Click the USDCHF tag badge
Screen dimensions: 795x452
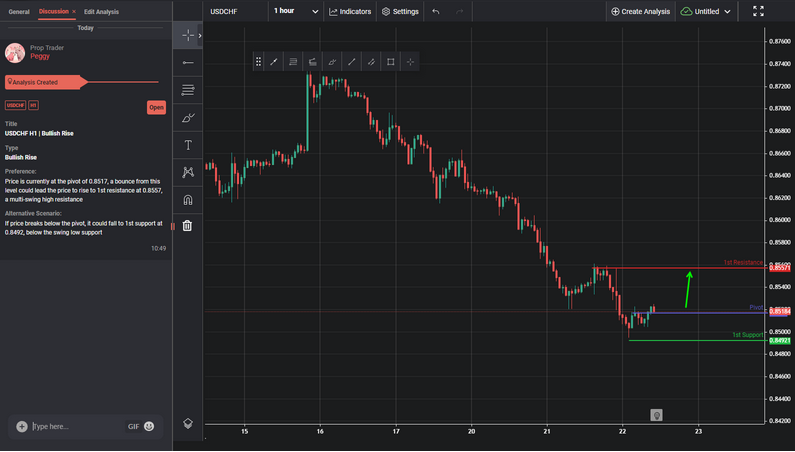click(x=15, y=106)
